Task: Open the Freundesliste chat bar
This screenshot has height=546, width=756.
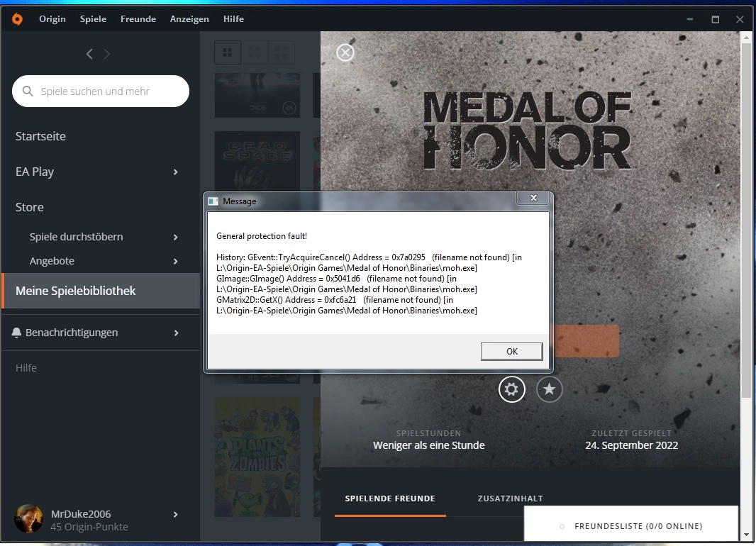Action: click(631, 524)
